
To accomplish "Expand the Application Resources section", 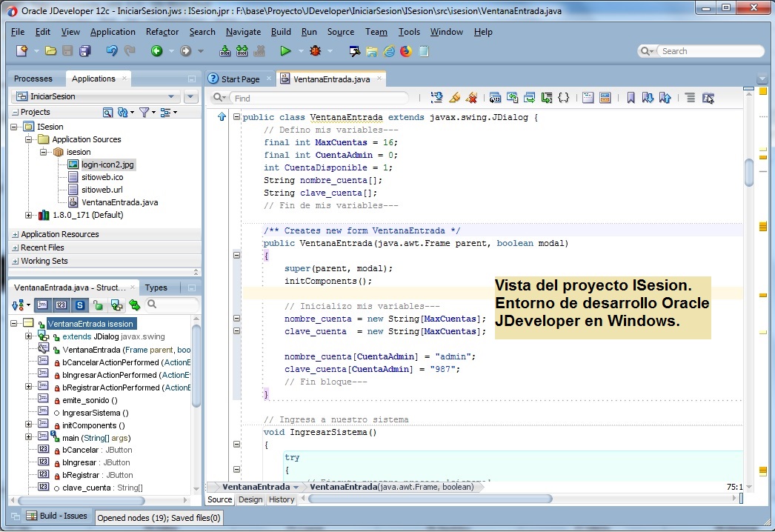I will (16, 234).
